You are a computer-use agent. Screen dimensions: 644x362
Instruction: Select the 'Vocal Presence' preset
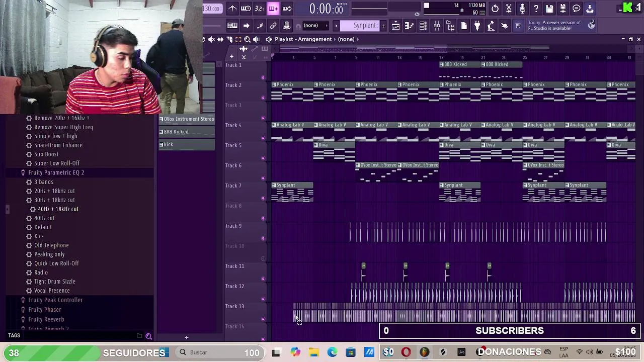click(x=52, y=291)
